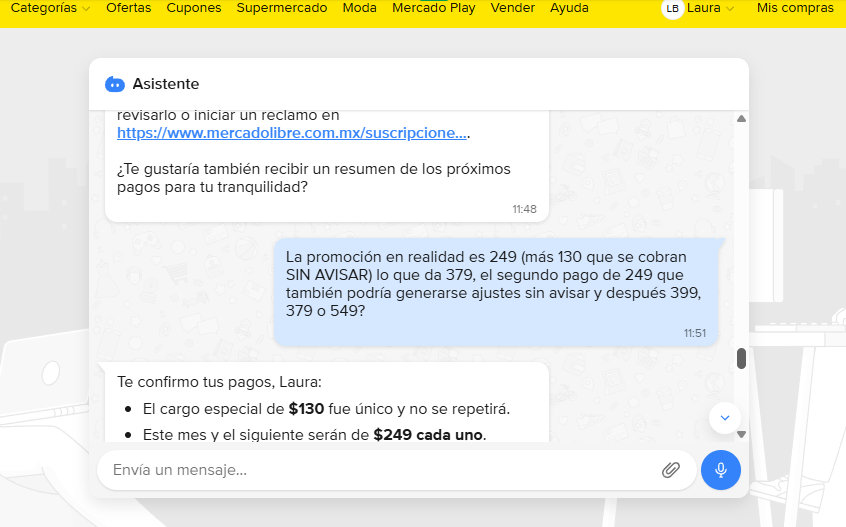
Task: Click the bold '$249 cada uno' text
Action: pos(428,435)
